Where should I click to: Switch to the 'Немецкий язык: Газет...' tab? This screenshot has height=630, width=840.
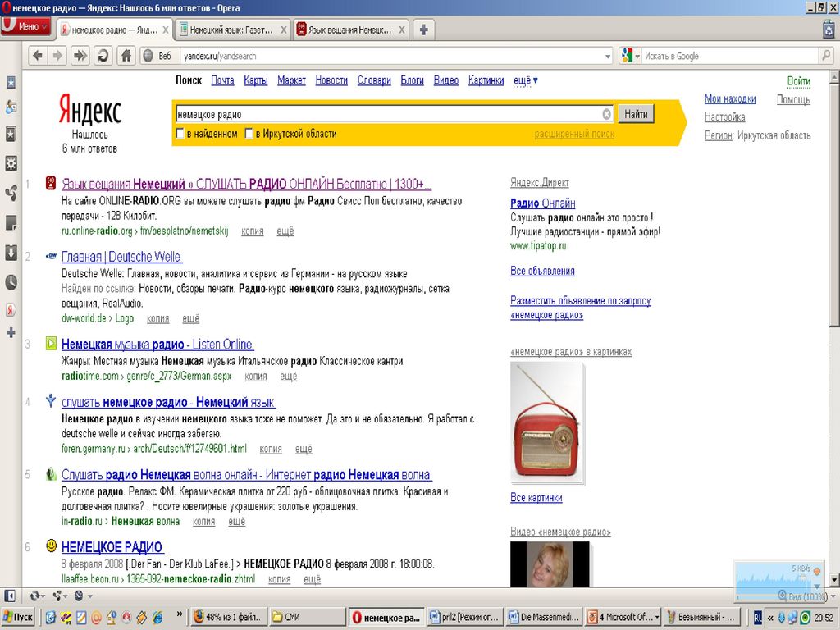pos(231,30)
